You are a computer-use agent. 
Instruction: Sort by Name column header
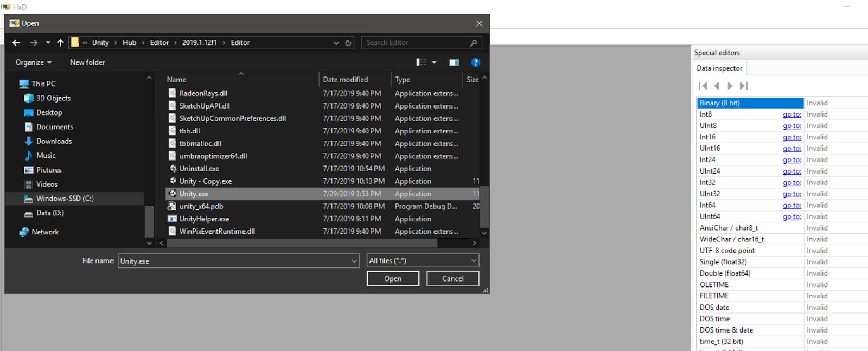click(176, 80)
